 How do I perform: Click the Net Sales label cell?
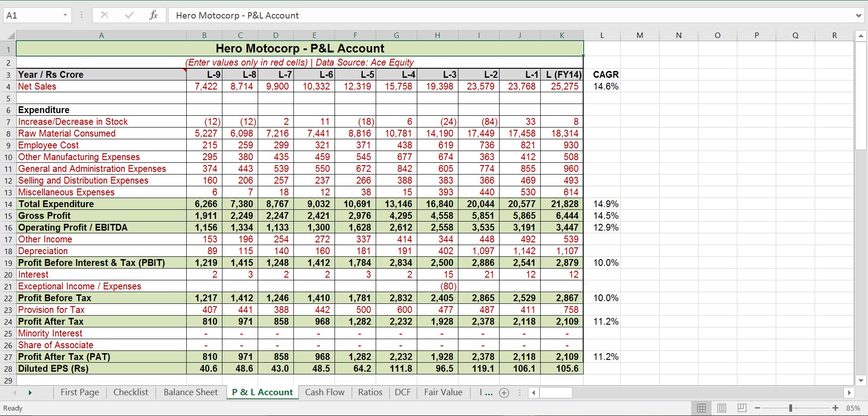pyautogui.click(x=101, y=86)
